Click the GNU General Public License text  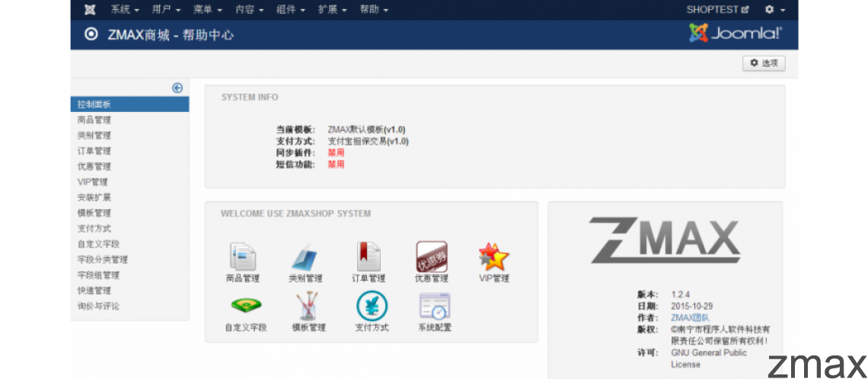coord(709,358)
